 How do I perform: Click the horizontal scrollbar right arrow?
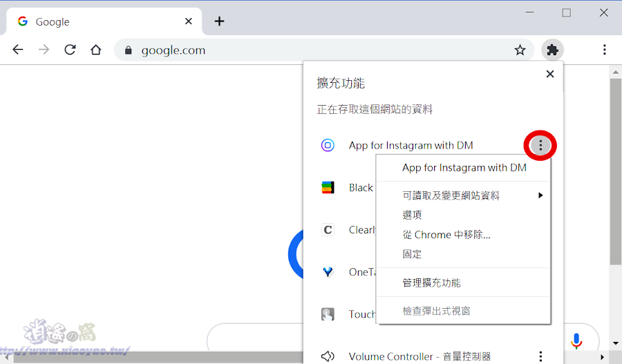[x=602, y=357]
